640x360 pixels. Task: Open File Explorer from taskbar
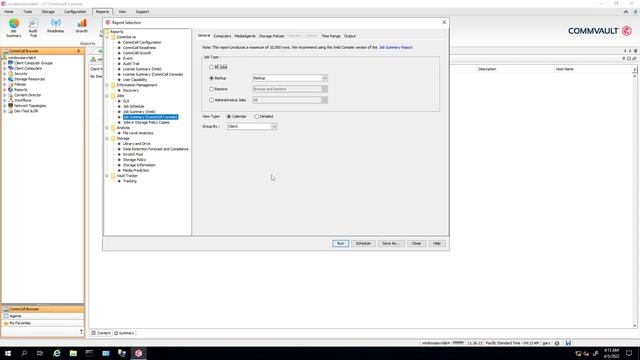[73, 353]
